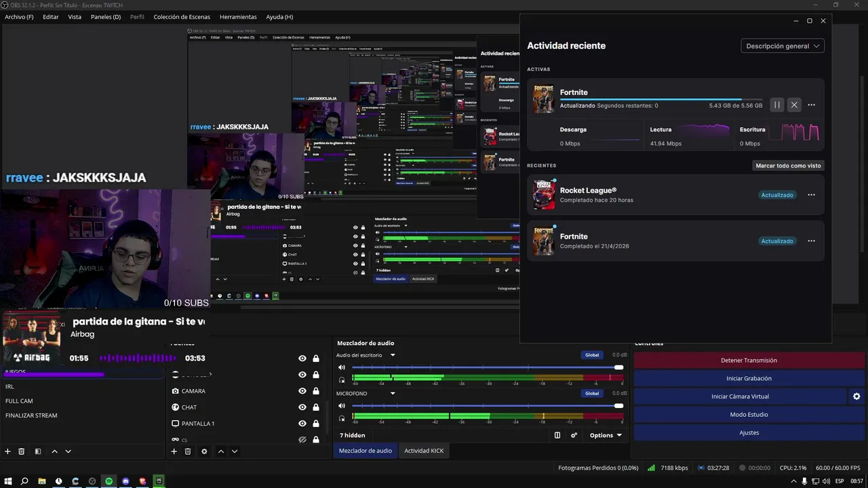Click the lock icon on CHAT source

click(x=316, y=407)
